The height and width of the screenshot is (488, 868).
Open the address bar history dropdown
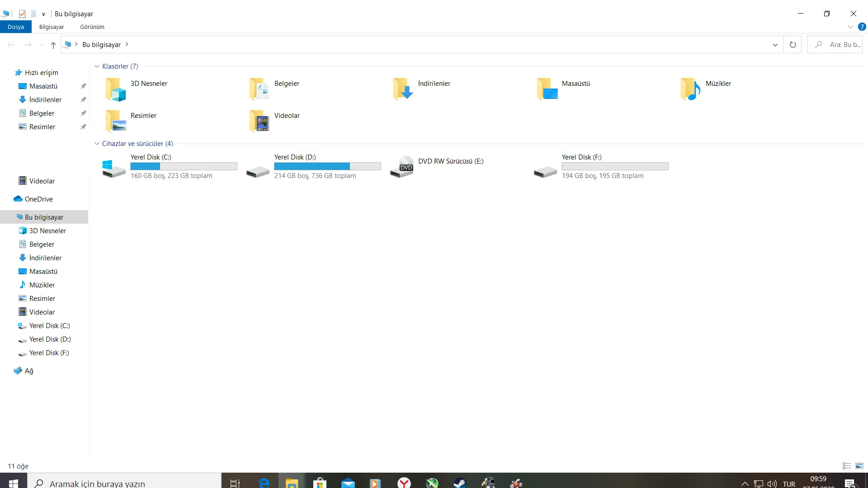[775, 45]
